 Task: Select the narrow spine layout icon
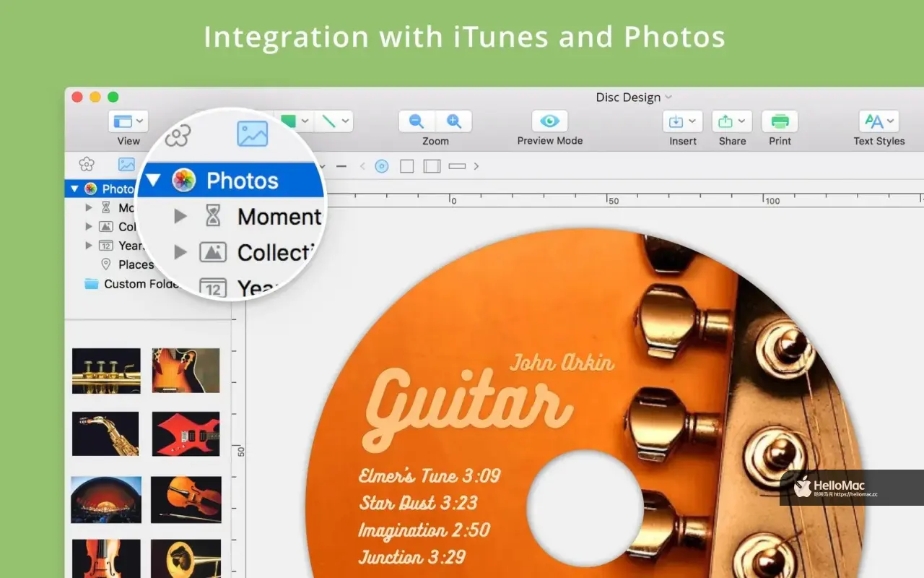[457, 166]
